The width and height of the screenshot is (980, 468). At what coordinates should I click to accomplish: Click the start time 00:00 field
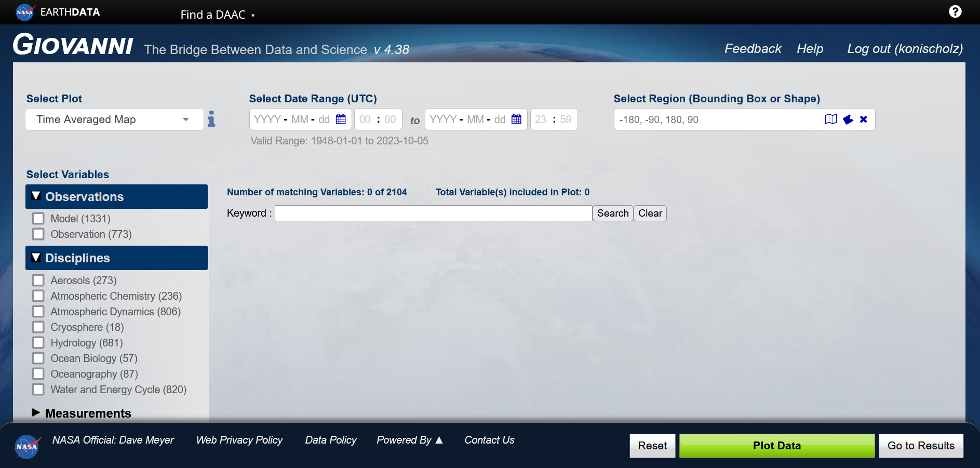pyautogui.click(x=378, y=119)
